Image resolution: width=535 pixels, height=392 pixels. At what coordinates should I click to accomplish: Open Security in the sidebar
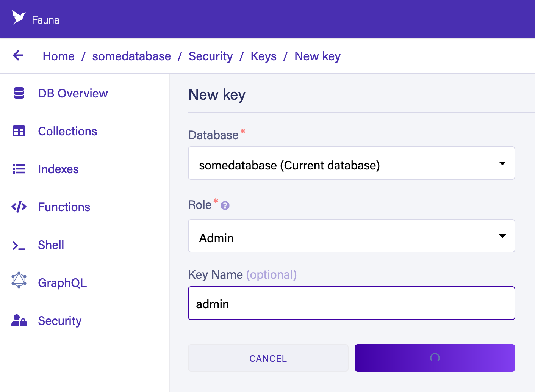59,321
